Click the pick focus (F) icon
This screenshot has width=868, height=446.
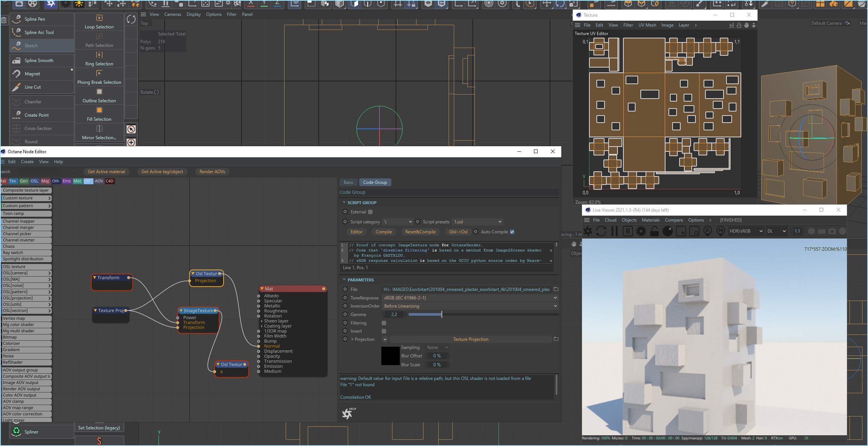coord(707,231)
